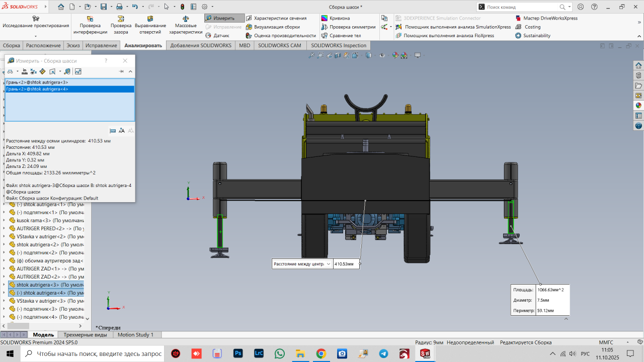Click the Mass Properties (Массовые характеристики) tool

(185, 25)
